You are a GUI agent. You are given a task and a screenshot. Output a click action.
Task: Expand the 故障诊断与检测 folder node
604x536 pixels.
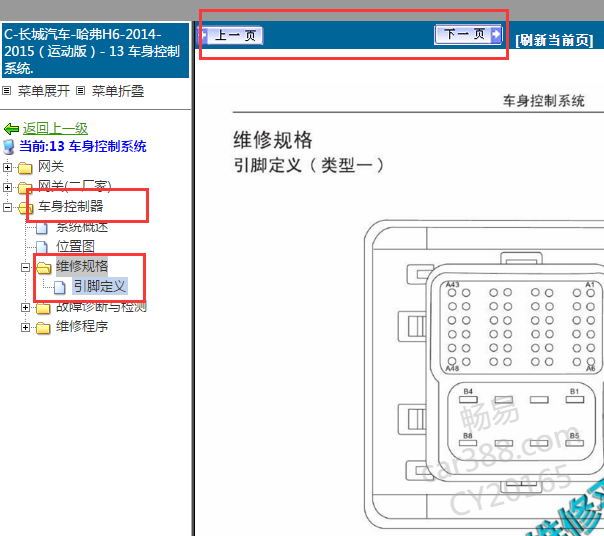25,307
